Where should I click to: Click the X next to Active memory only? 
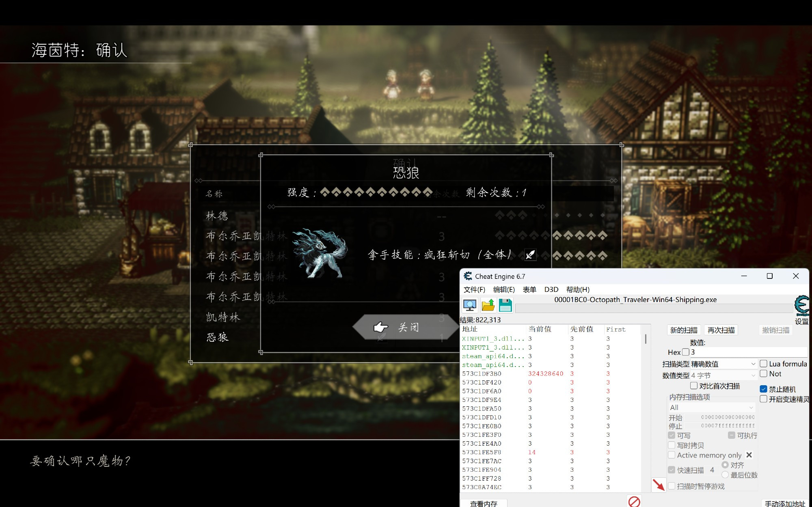(x=749, y=455)
